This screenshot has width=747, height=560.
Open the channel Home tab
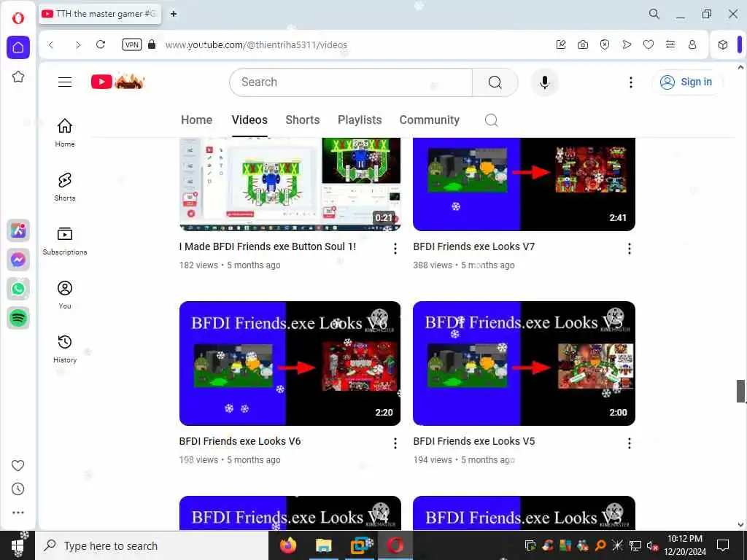coord(196,120)
